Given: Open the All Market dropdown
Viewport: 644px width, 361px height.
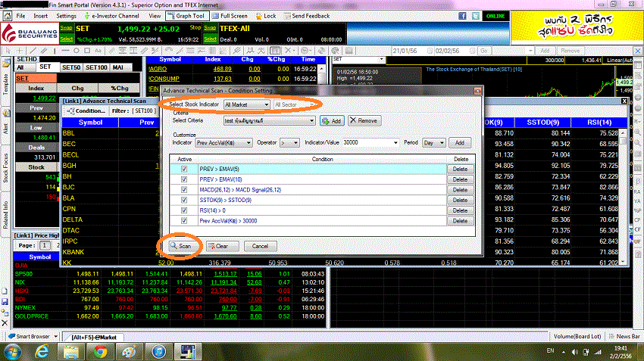Looking at the screenshot, I should [247, 104].
